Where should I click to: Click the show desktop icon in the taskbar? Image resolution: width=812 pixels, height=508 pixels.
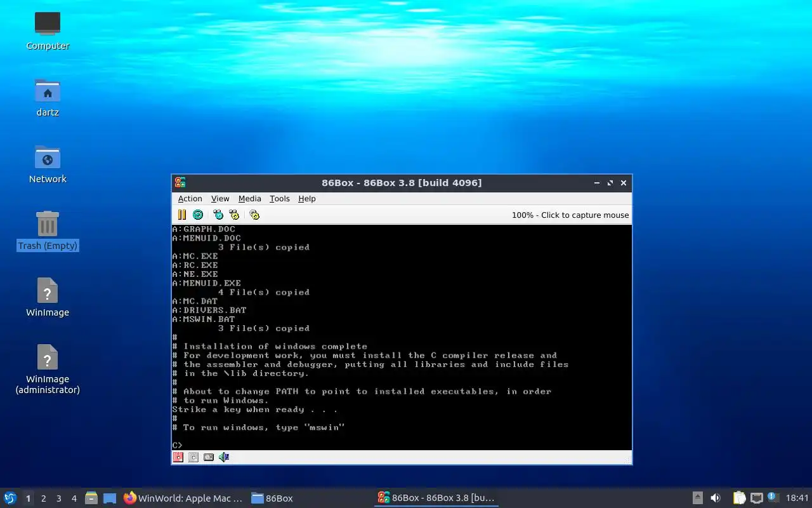(x=110, y=498)
